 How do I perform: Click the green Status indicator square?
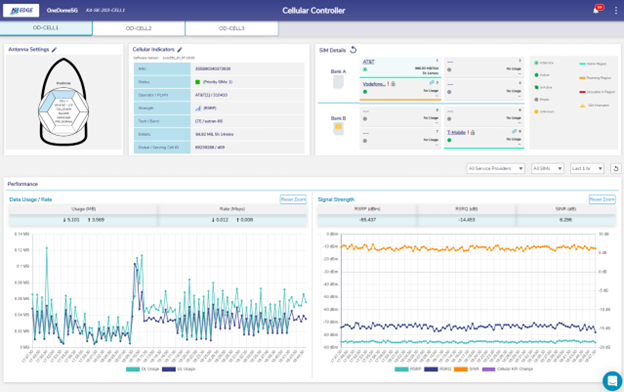(x=197, y=82)
